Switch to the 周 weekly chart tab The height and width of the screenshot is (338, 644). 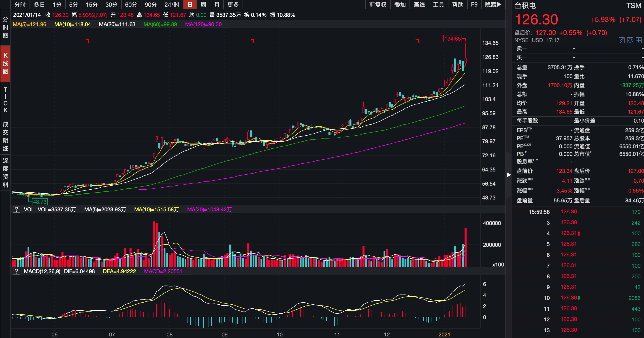(x=203, y=4)
